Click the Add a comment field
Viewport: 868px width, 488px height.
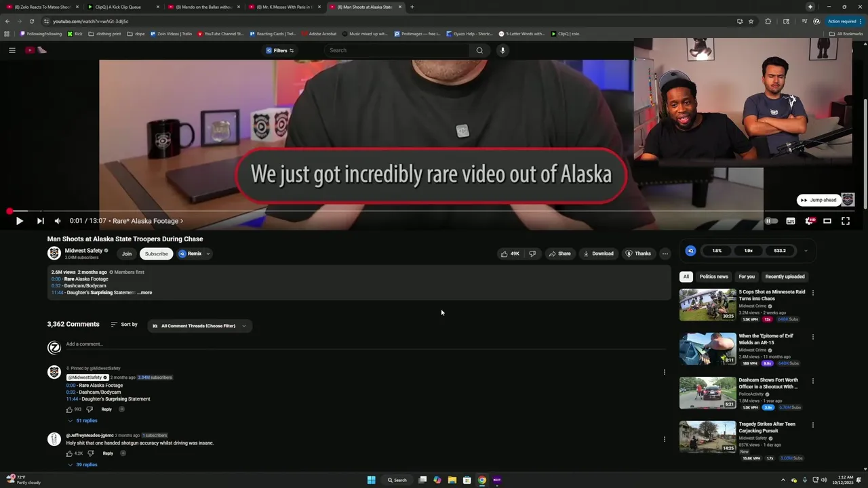[366, 344]
